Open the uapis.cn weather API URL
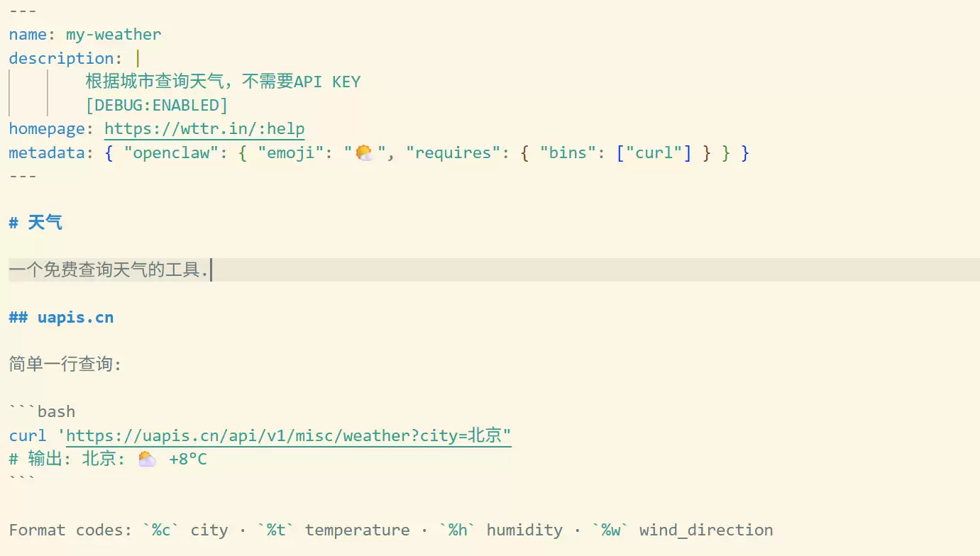Viewport: 980px width, 556px height. click(289, 435)
